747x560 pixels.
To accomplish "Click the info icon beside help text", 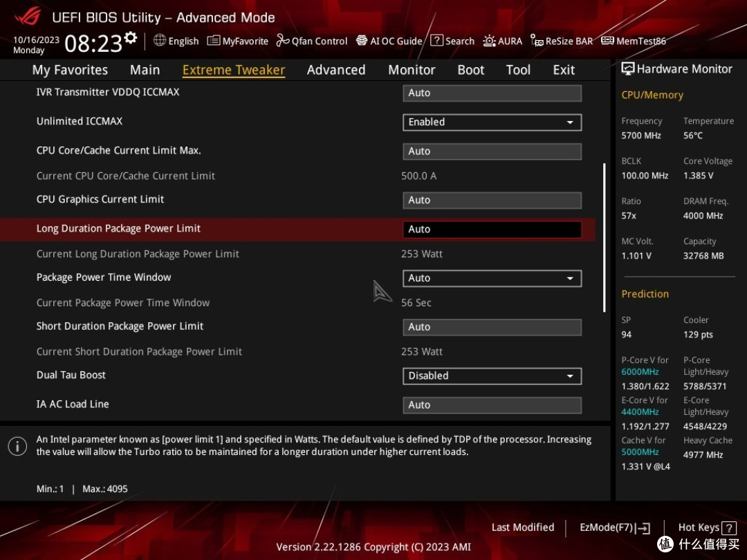I will 17,446.
